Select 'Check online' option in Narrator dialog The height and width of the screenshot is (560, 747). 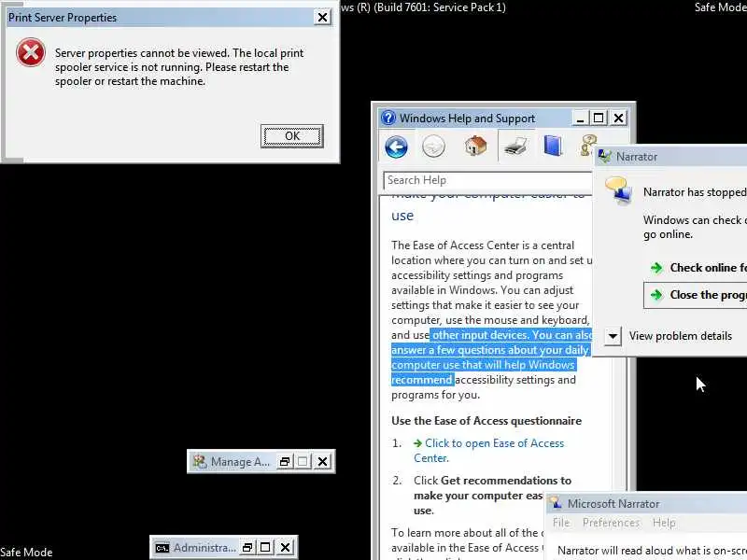(x=698, y=268)
